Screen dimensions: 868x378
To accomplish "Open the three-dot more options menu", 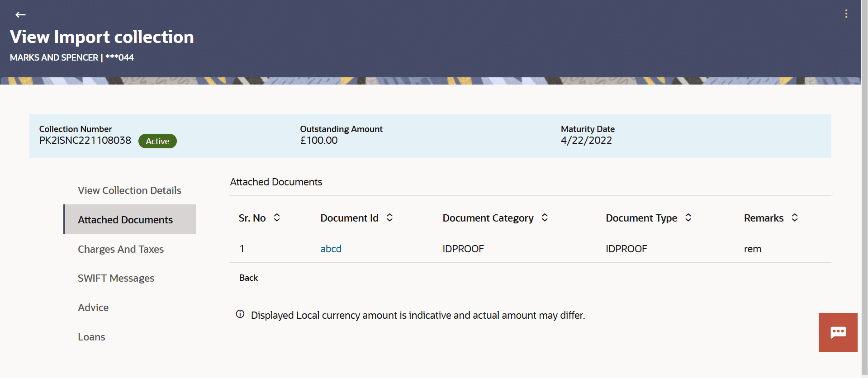I will point(846,14).
